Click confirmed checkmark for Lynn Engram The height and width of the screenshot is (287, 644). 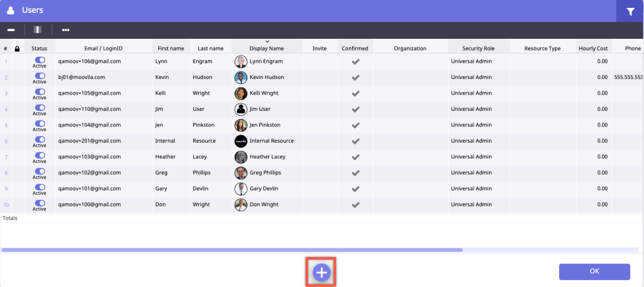coord(356,61)
